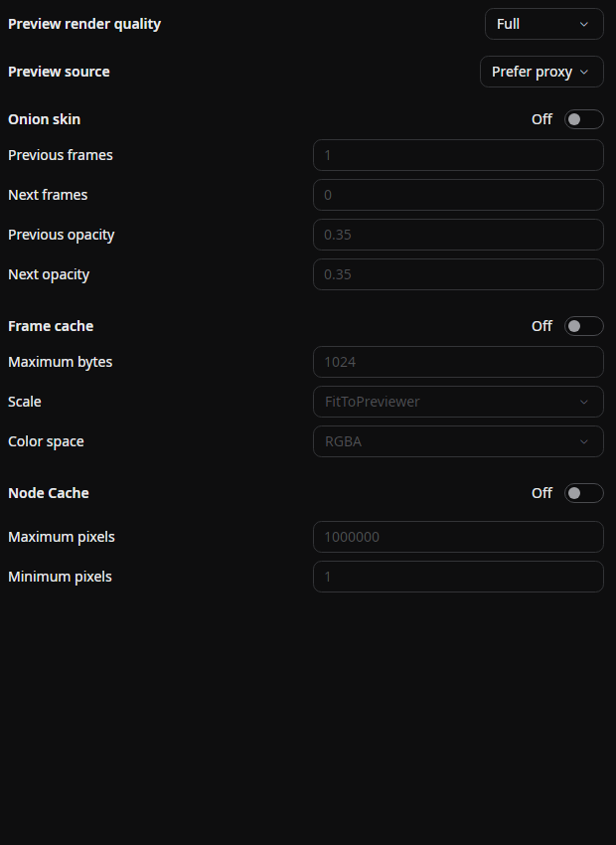Click the Off text beside Frame cache
Image resolution: width=616 pixels, height=845 pixels.
coord(541,326)
